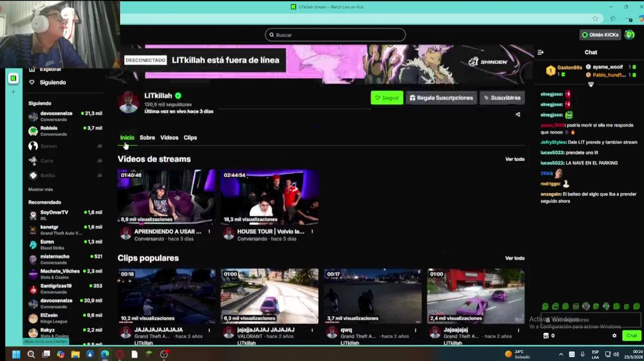Viewport: 644px width, 361px height.
Task: Play the jajajjaJAJAJ JAJAJAJ clip thumbnail
Action: [270, 296]
